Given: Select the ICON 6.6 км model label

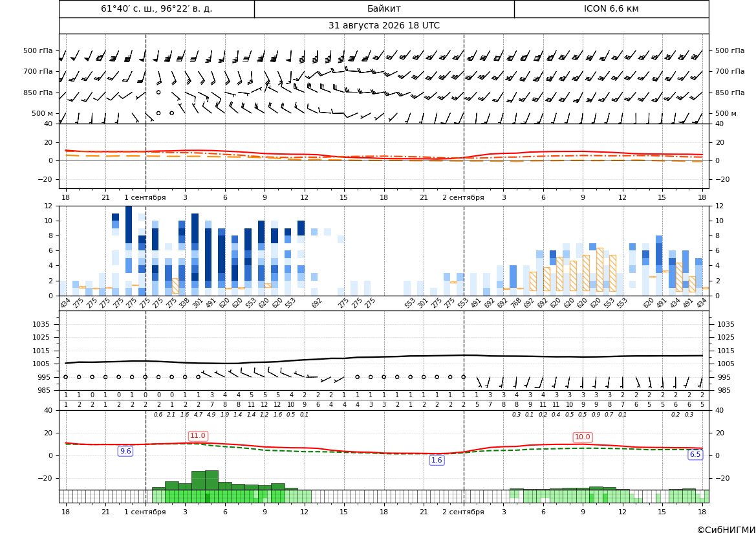Looking at the screenshot, I should [x=611, y=8].
